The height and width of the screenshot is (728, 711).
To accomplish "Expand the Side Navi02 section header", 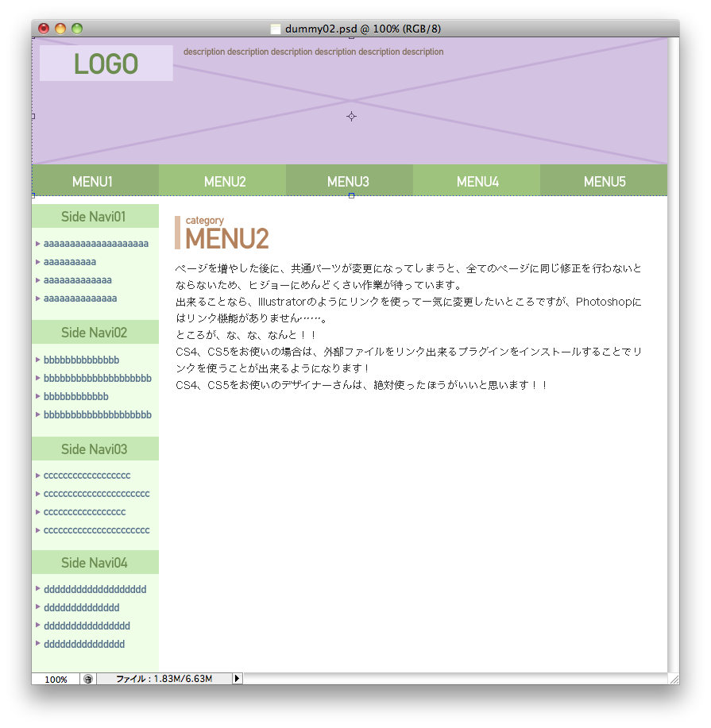I will point(95,332).
